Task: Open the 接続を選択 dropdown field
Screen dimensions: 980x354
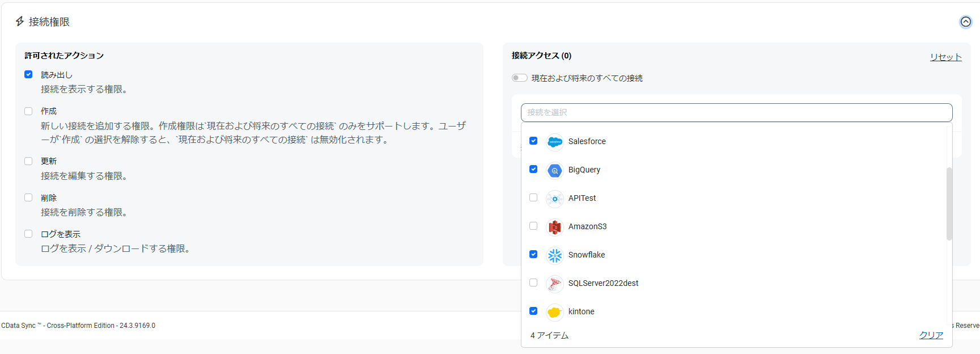Action: tap(736, 112)
